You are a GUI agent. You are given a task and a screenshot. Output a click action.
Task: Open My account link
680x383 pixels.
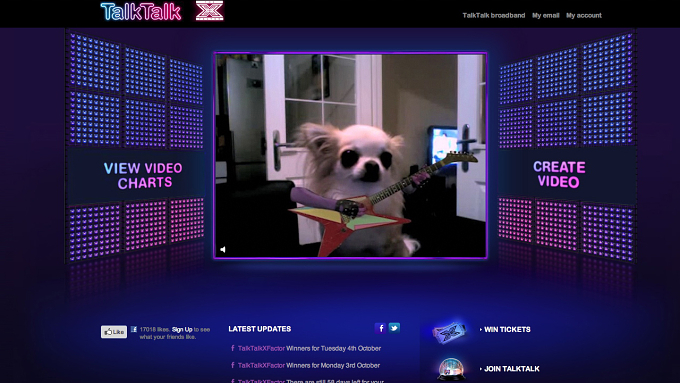tap(584, 15)
